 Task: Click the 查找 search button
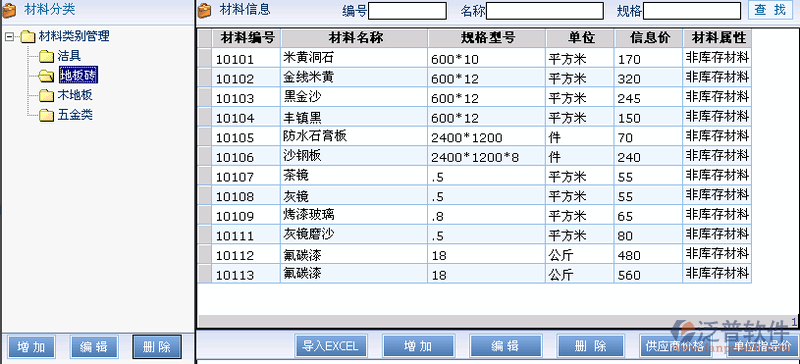770,10
